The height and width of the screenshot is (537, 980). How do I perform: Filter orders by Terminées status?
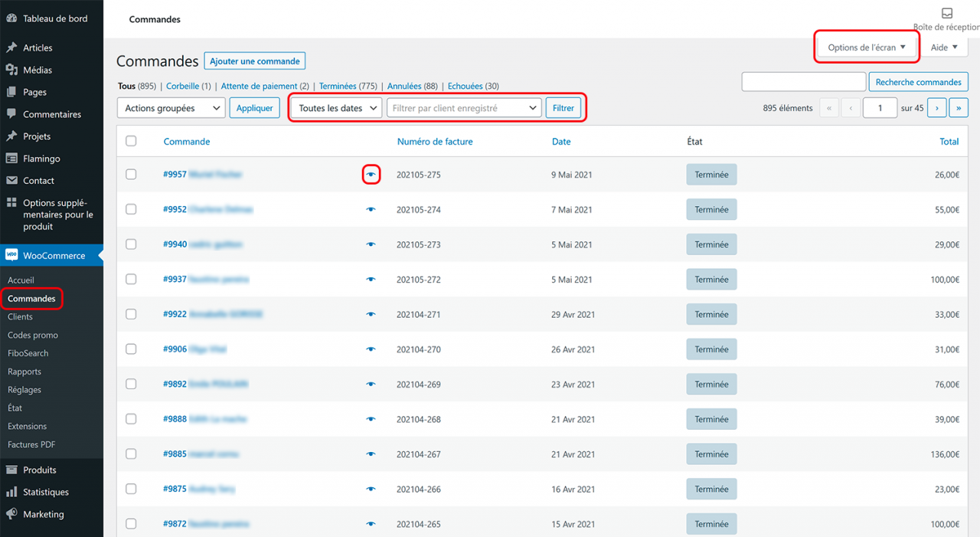pyautogui.click(x=338, y=87)
